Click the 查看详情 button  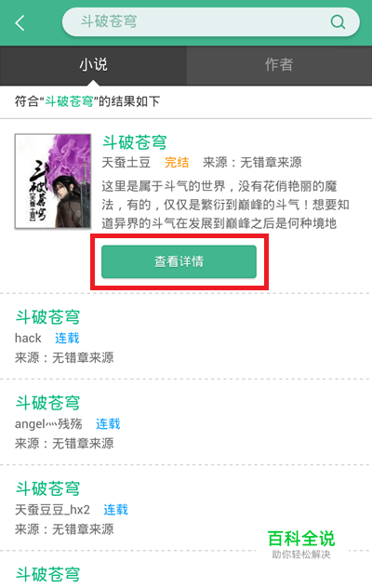click(179, 261)
